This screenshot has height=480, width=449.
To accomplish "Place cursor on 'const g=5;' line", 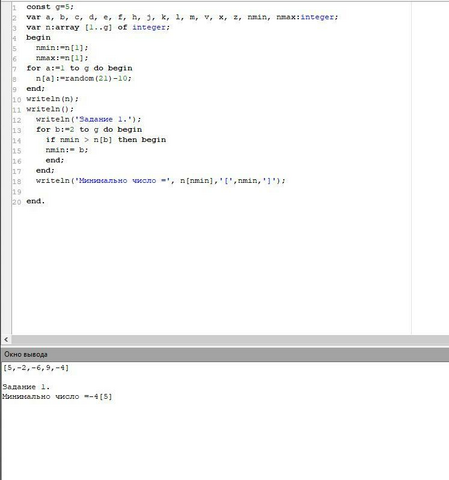I will pyautogui.click(x=50, y=7).
